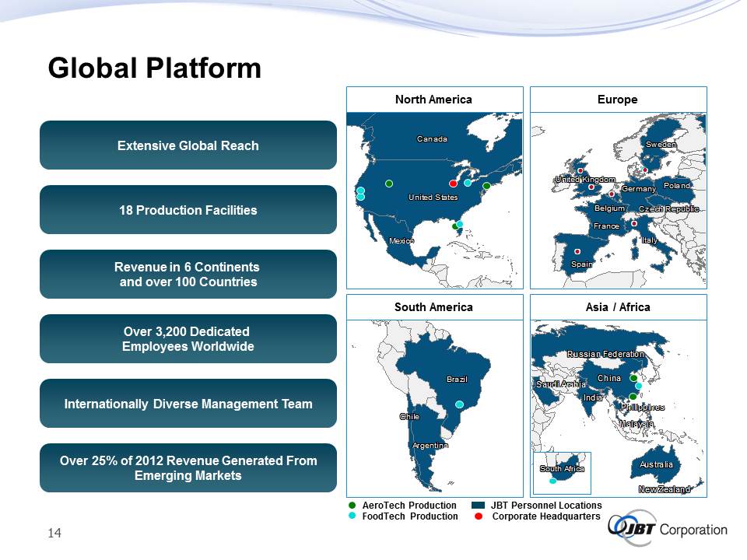Image resolution: width=747 pixels, height=560 pixels.
Task: Click the JBT Personnel Locations blue legend square
Action: coord(479,506)
